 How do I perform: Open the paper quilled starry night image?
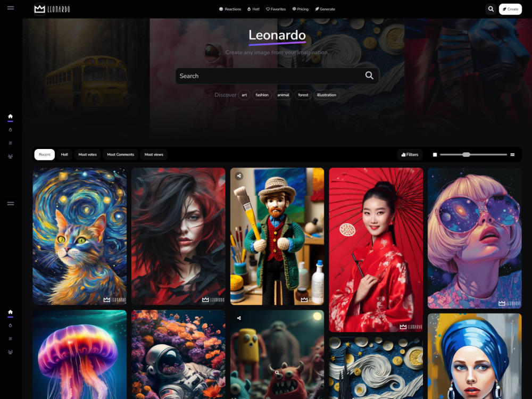(376, 368)
